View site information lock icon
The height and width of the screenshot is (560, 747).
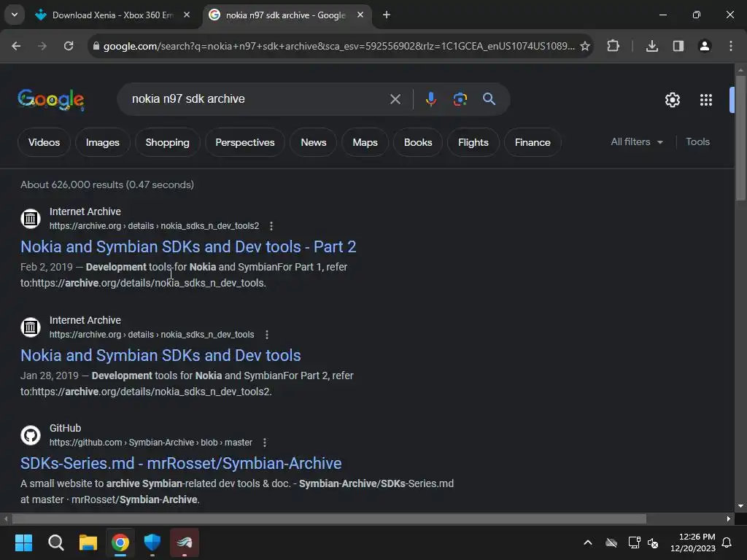[96, 46]
